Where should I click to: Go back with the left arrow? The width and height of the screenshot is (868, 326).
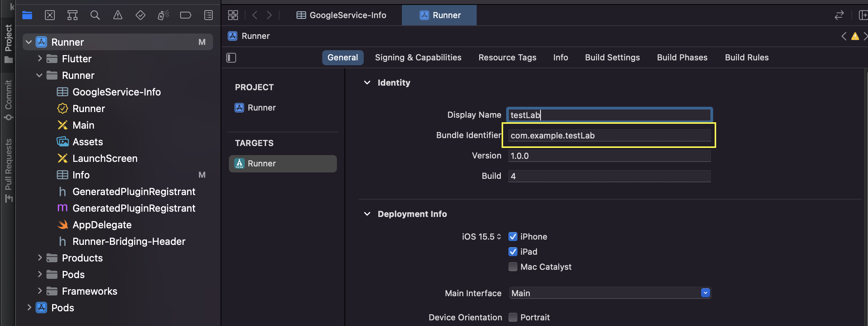[255, 15]
